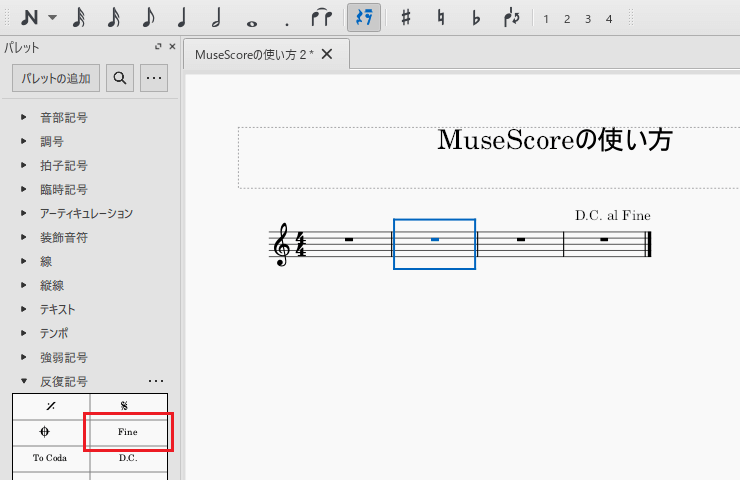Image resolution: width=740 pixels, height=480 pixels.
Task: Select half note duration
Action: [x=217, y=18]
